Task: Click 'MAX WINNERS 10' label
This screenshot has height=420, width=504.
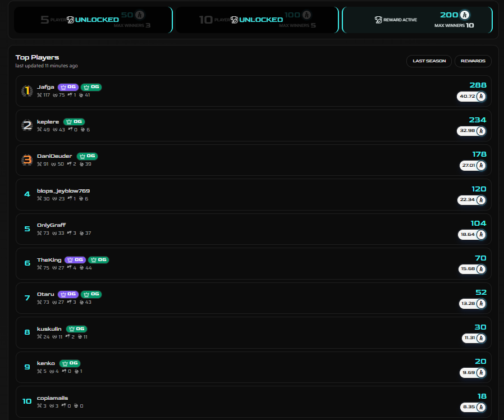Action: pyautogui.click(x=454, y=25)
